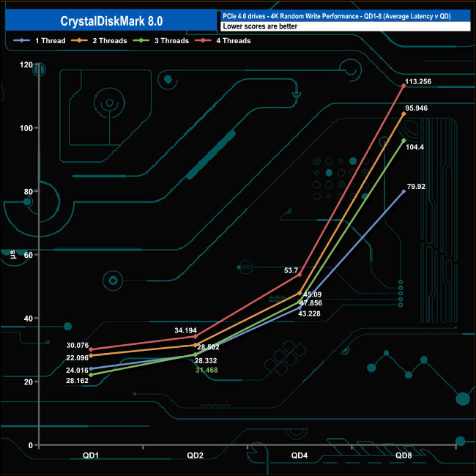Click the 79.92 data label
This screenshot has width=476, height=476.
coord(416,187)
